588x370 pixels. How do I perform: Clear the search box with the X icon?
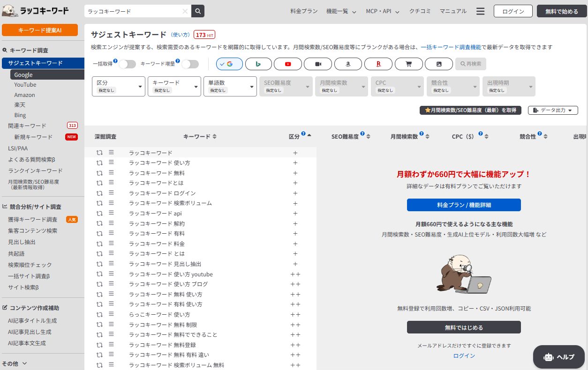[x=185, y=11]
